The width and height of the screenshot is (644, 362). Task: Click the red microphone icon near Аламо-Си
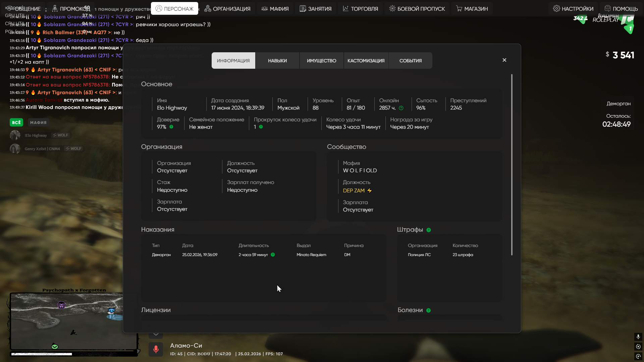pos(156,349)
